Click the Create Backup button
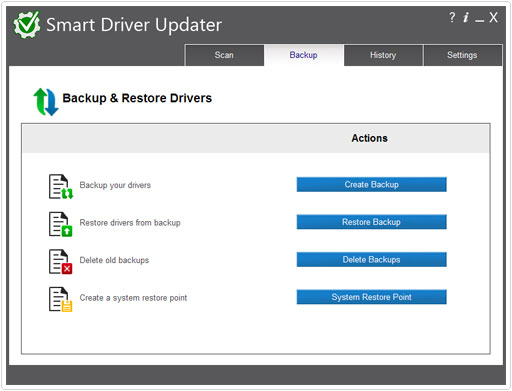The height and width of the screenshot is (391, 512). (372, 184)
